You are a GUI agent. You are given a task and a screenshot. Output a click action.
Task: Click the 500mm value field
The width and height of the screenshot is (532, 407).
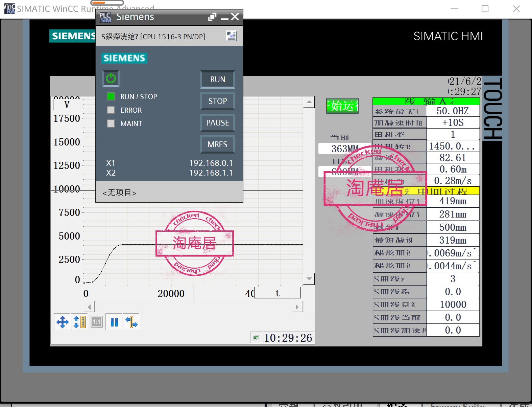[453, 227]
